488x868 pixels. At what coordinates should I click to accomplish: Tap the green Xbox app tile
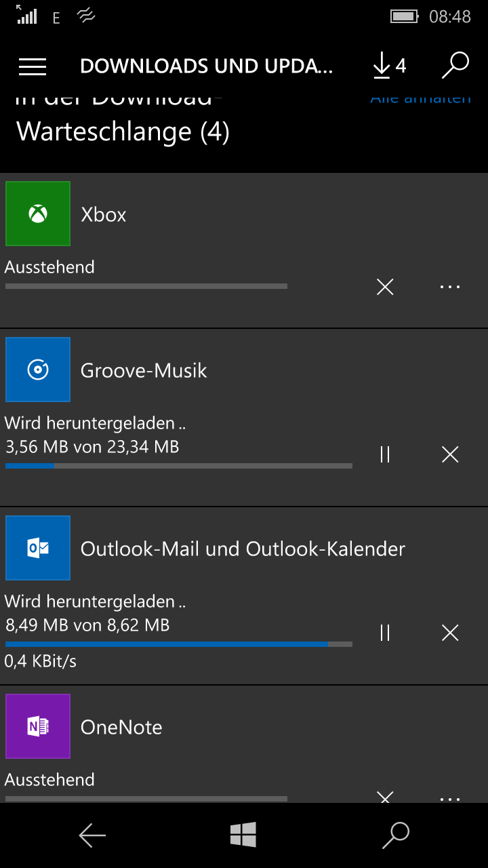tap(38, 214)
